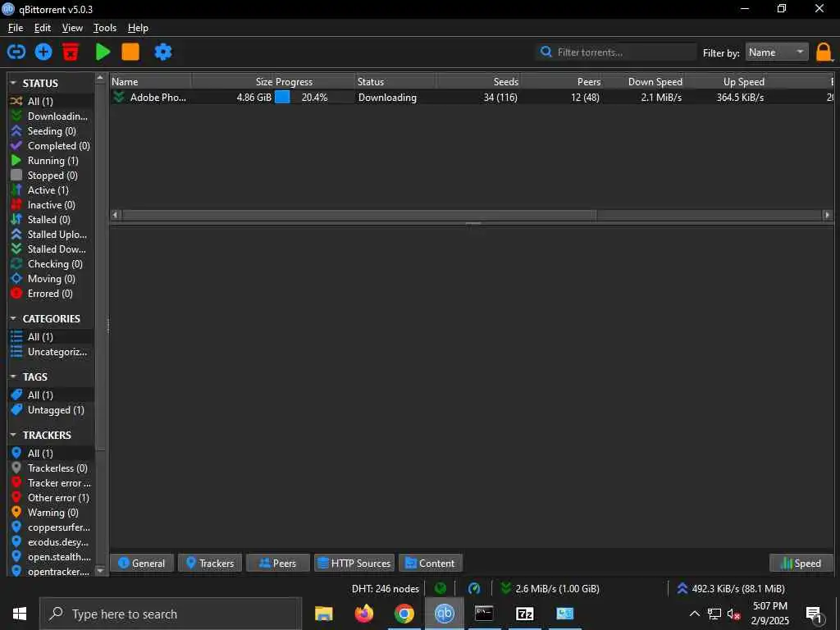
Task: Select the Active (1) filter
Action: pyautogui.click(x=51, y=190)
